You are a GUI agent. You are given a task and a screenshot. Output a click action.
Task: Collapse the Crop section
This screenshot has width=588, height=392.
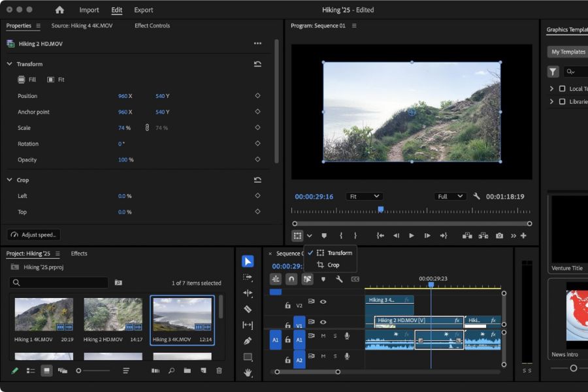point(9,180)
